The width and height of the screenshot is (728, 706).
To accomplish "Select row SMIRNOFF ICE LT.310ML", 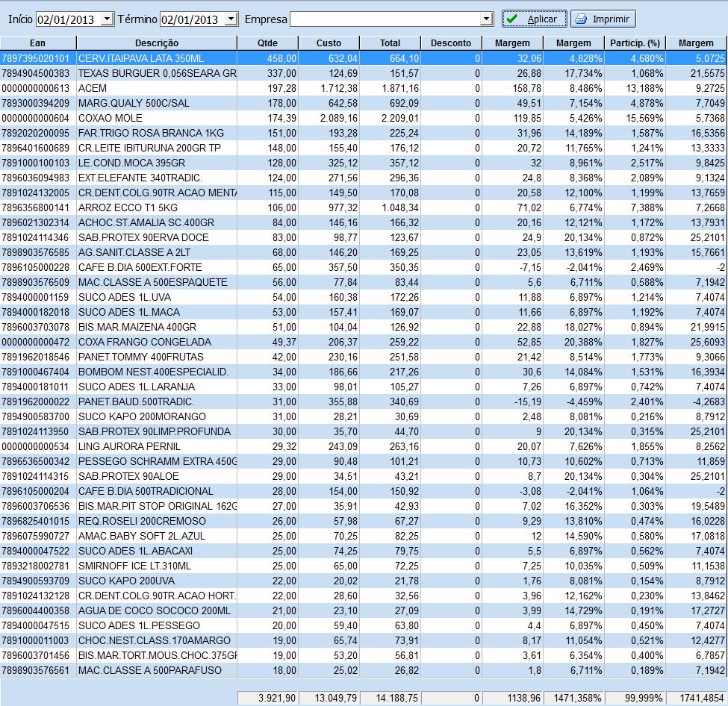I will [x=363, y=566].
